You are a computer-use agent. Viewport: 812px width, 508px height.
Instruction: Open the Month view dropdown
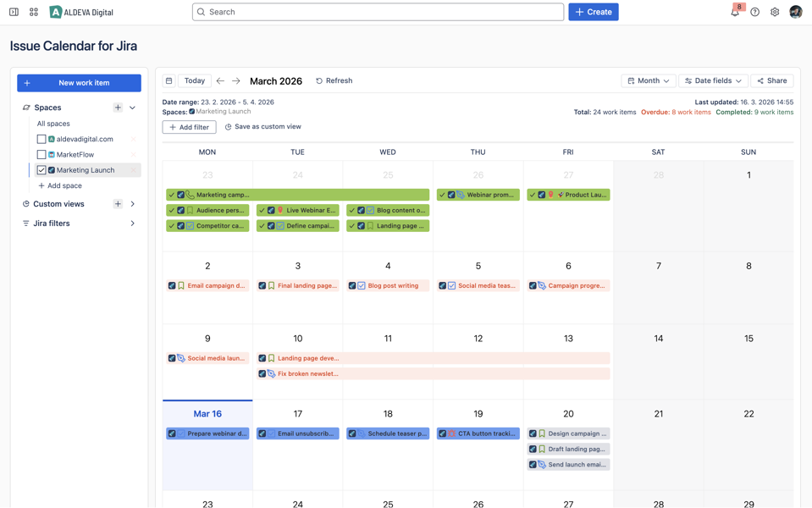[x=649, y=81]
